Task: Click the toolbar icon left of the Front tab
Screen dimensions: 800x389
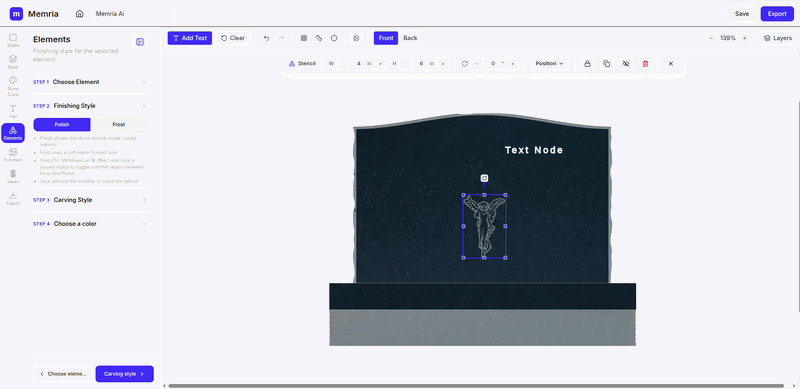Action: coord(356,38)
